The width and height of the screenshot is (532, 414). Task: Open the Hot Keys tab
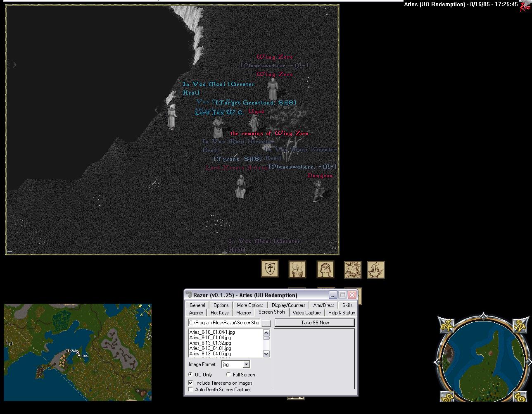click(x=219, y=313)
